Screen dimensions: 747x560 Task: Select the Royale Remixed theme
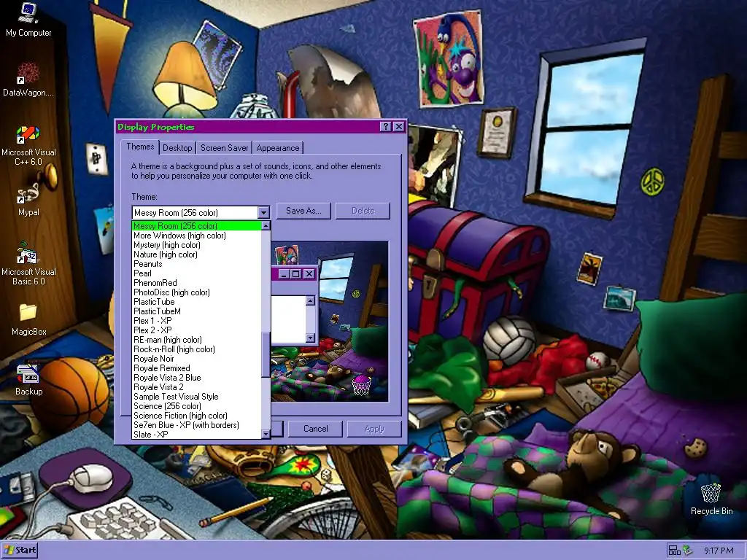pos(197,368)
